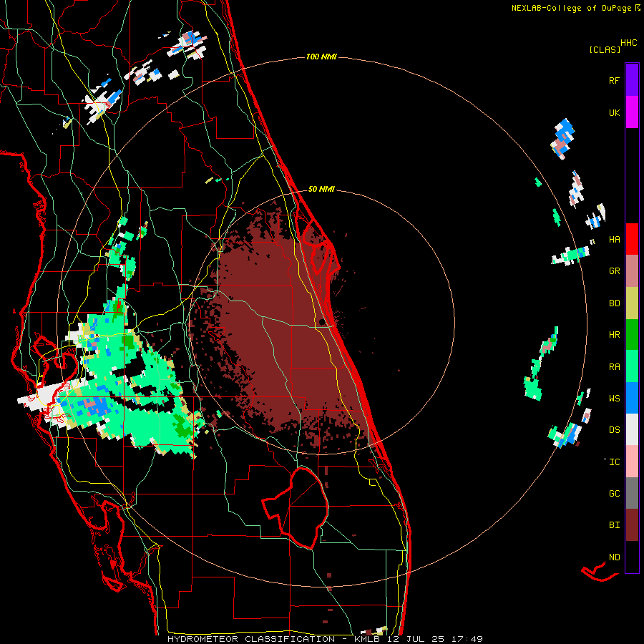The image size is (644, 644).
Task: Click the purple RF legend color swatch
Action: point(632,80)
